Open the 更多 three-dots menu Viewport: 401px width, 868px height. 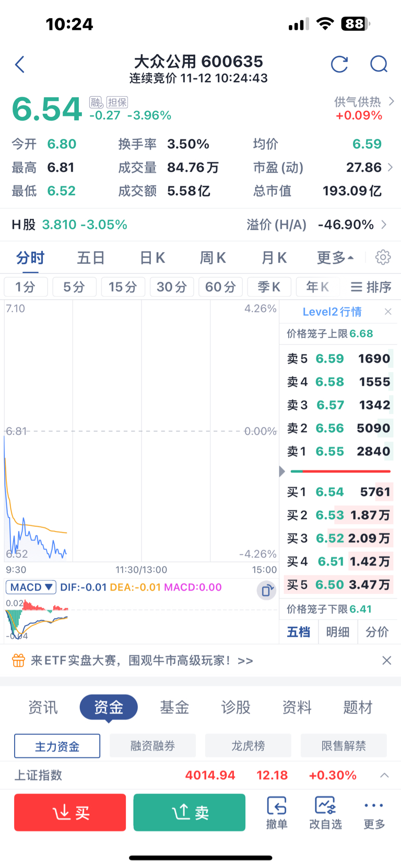[374, 813]
